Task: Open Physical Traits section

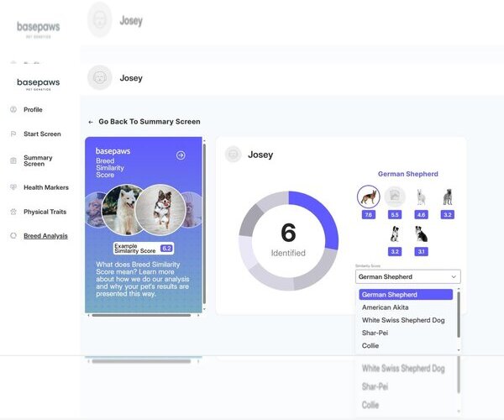Action: pos(45,212)
